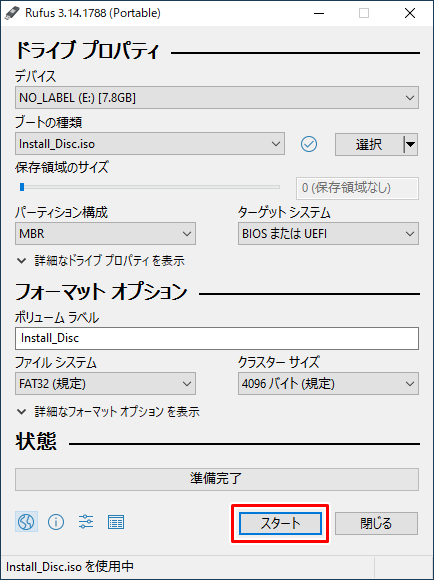434x580 pixels.
Task: Click the 選択 button
Action: tap(369, 144)
